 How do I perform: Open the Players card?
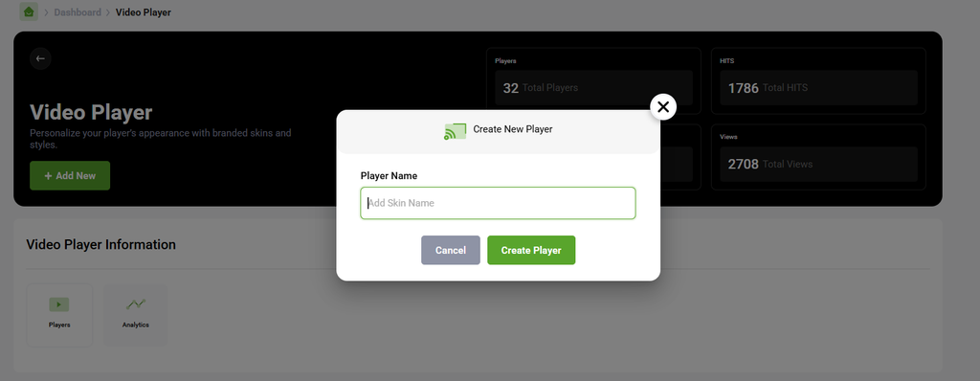pyautogui.click(x=59, y=315)
